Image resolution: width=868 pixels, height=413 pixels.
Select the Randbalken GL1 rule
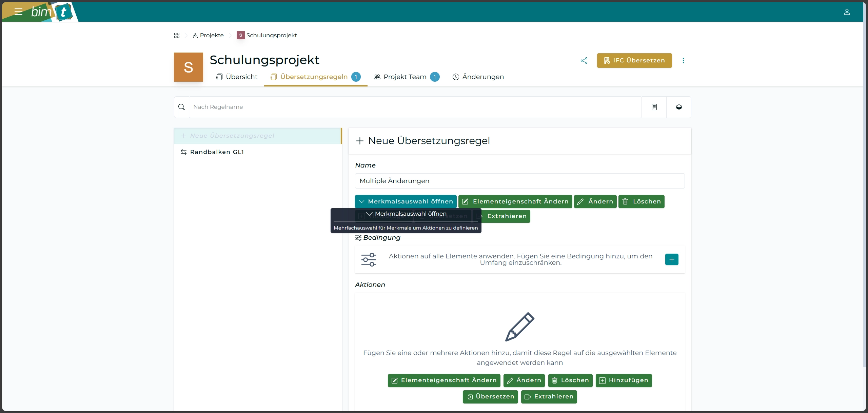click(217, 152)
